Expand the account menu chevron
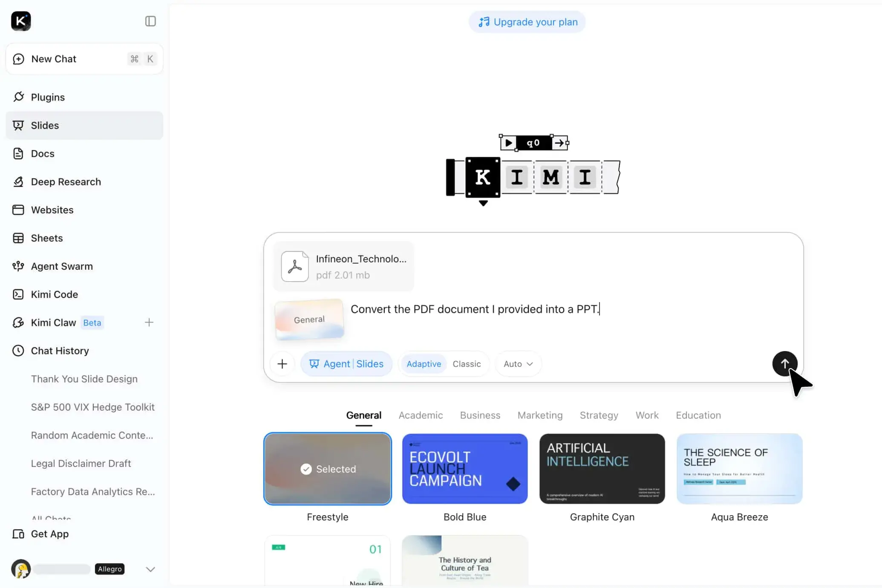882x588 pixels. pos(150,569)
